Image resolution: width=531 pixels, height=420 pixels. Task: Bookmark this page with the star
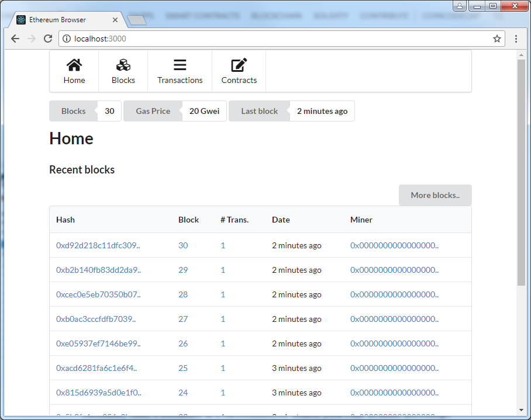497,39
